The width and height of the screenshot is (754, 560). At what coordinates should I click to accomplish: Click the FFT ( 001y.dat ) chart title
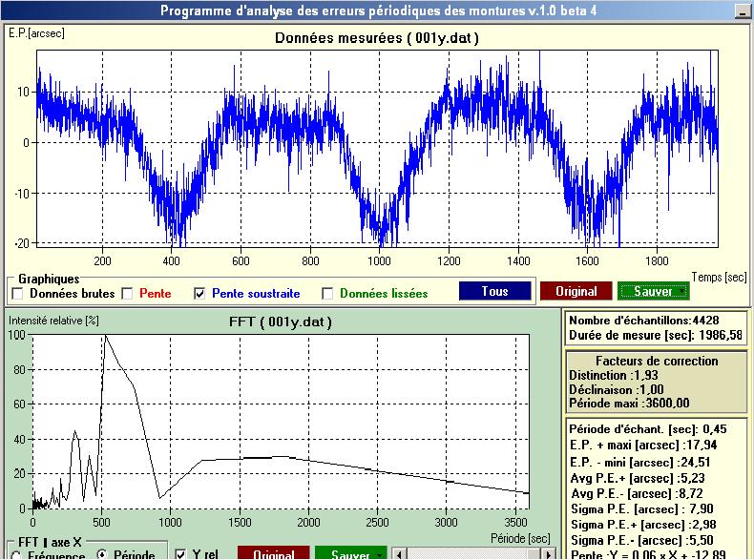[x=281, y=321]
